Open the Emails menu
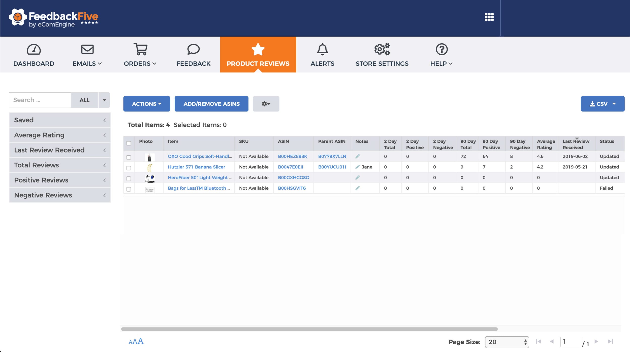The image size is (630, 364). click(x=87, y=55)
